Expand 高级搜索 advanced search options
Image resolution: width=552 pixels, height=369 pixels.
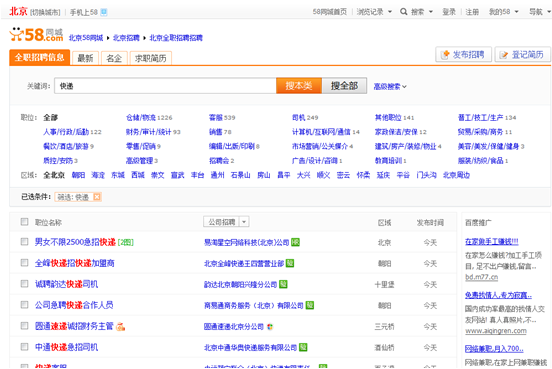[390, 86]
